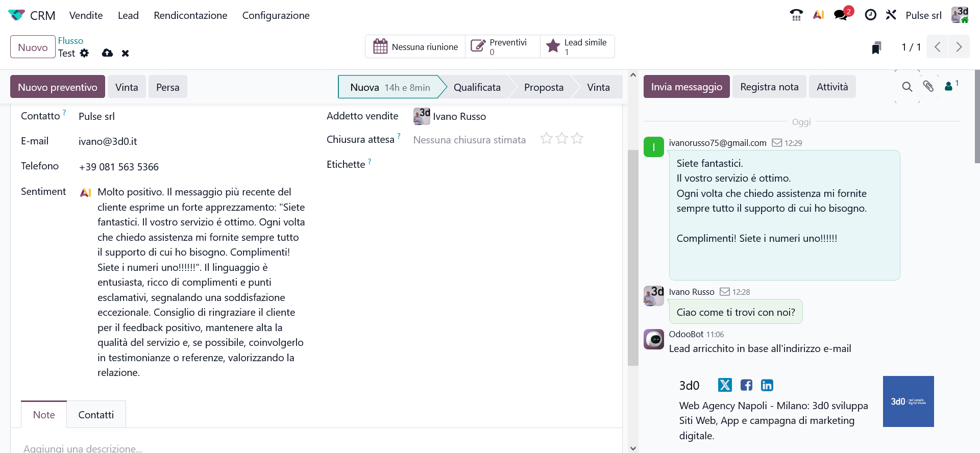Mark opportunity as Persa

coord(167,87)
